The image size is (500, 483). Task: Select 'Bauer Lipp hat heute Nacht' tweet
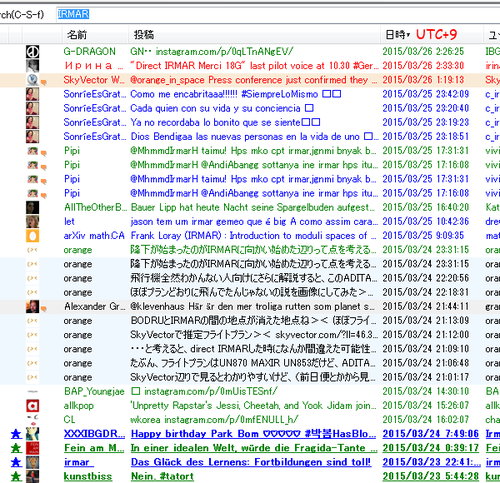point(253,207)
